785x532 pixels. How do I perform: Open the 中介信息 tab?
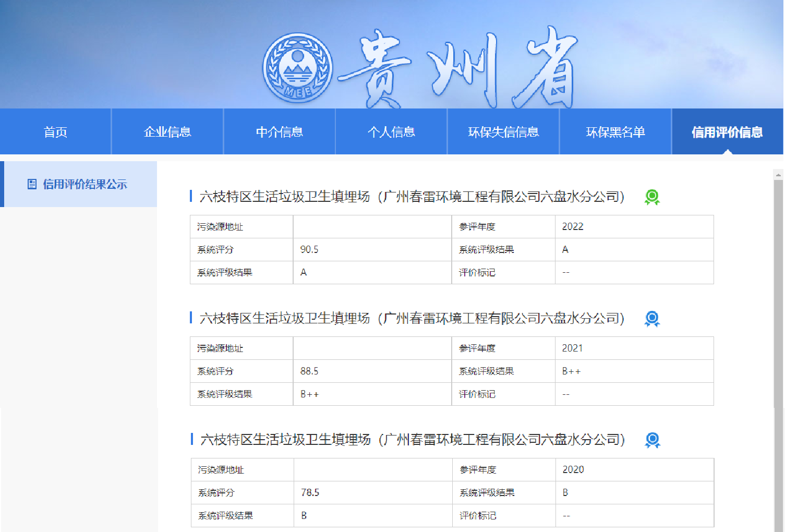[x=280, y=131]
